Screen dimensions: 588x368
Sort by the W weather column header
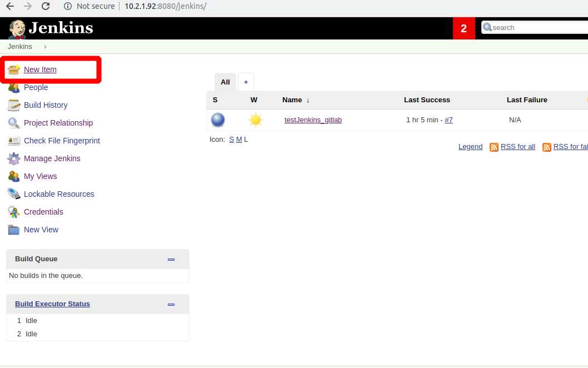pos(254,100)
